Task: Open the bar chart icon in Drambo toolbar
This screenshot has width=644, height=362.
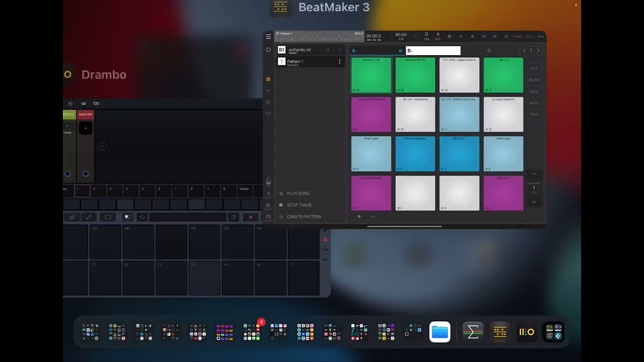Action: tap(72, 217)
